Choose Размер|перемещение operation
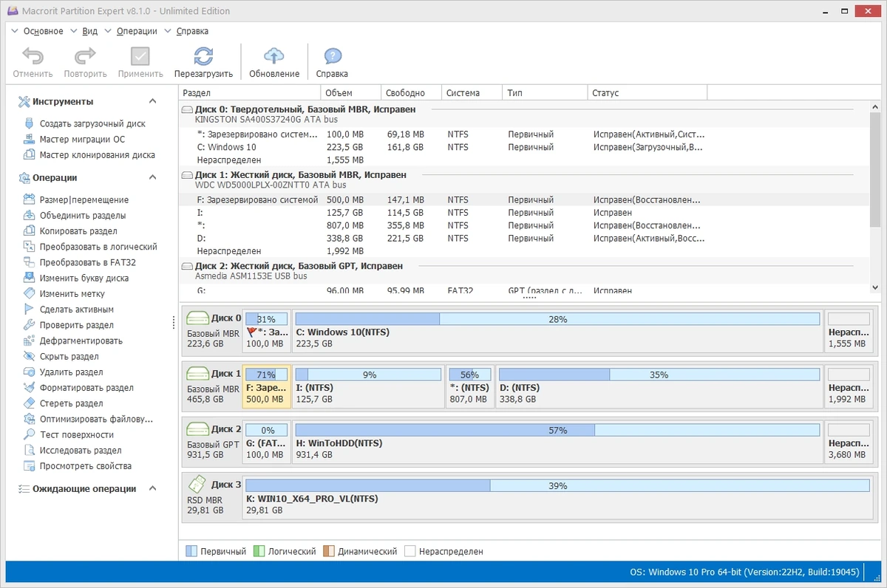This screenshot has width=887, height=588. [x=84, y=199]
